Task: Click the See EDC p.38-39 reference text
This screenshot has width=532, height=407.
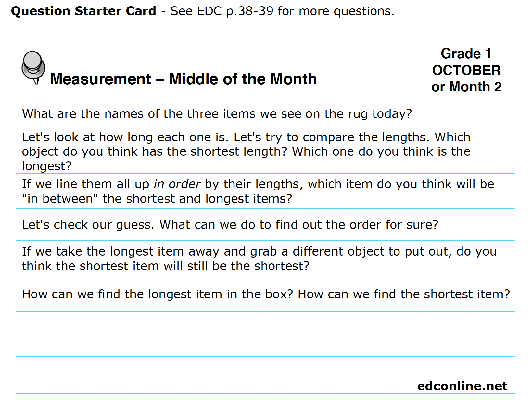Action: pos(282,11)
